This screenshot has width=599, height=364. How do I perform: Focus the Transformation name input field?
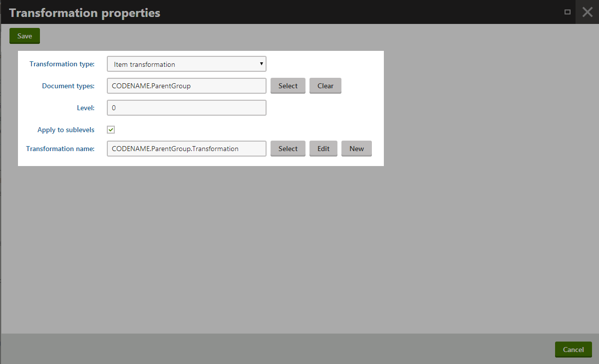pyautogui.click(x=187, y=149)
